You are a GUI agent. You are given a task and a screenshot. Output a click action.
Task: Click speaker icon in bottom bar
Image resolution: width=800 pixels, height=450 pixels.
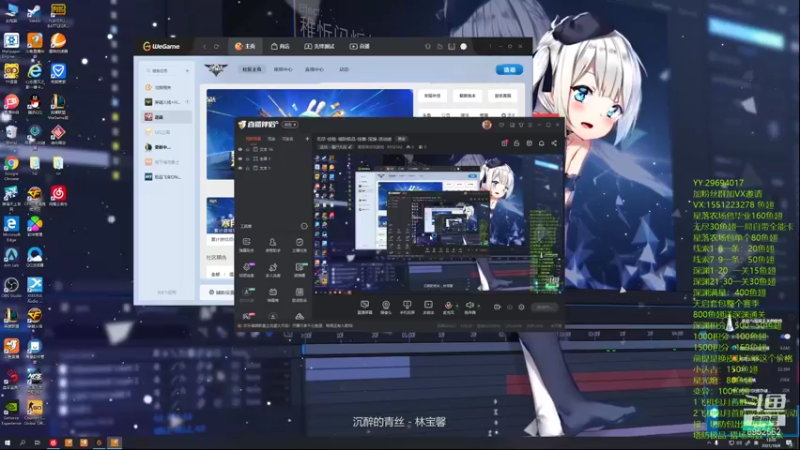(x=469, y=307)
